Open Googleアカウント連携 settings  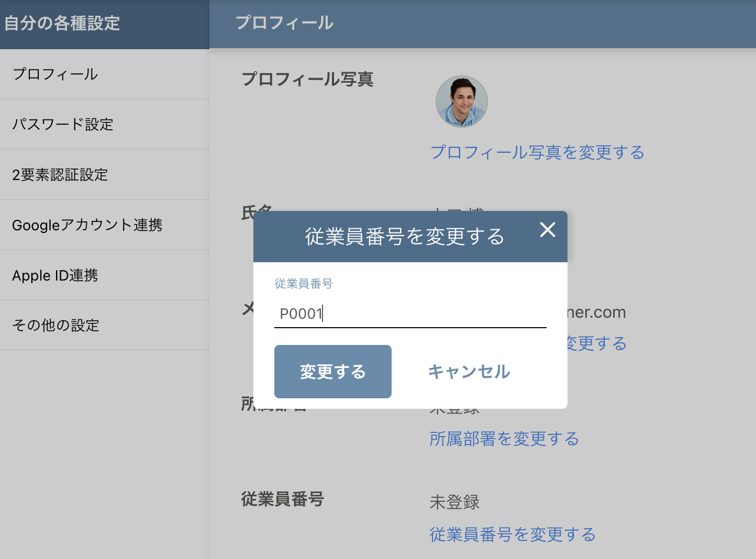(x=87, y=225)
